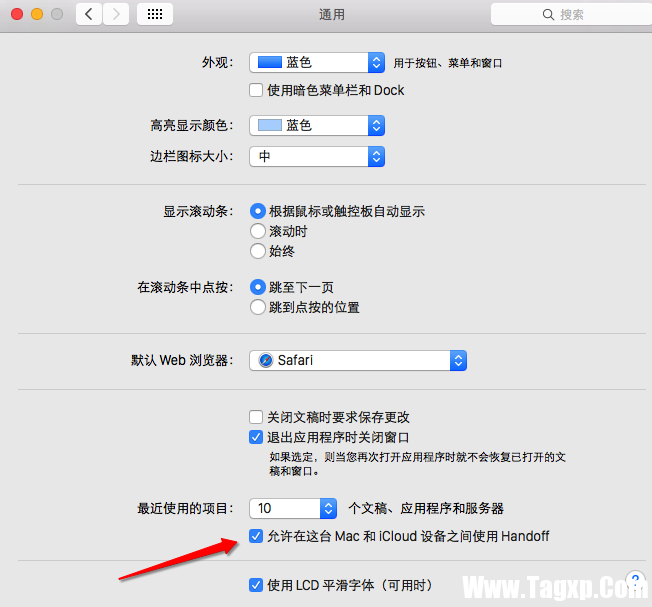Click the 外观: label

217,63
